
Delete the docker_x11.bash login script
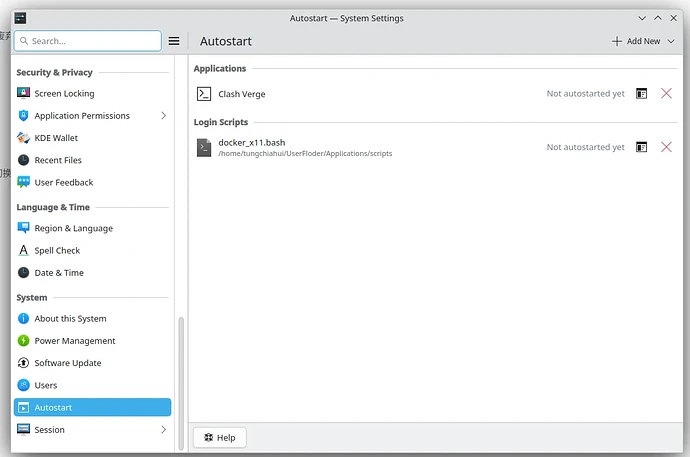[666, 147]
